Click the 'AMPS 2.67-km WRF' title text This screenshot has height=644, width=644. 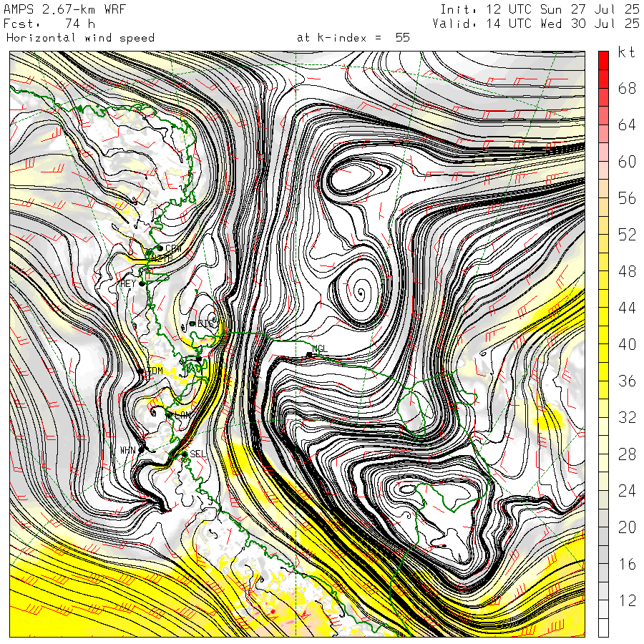64,9
